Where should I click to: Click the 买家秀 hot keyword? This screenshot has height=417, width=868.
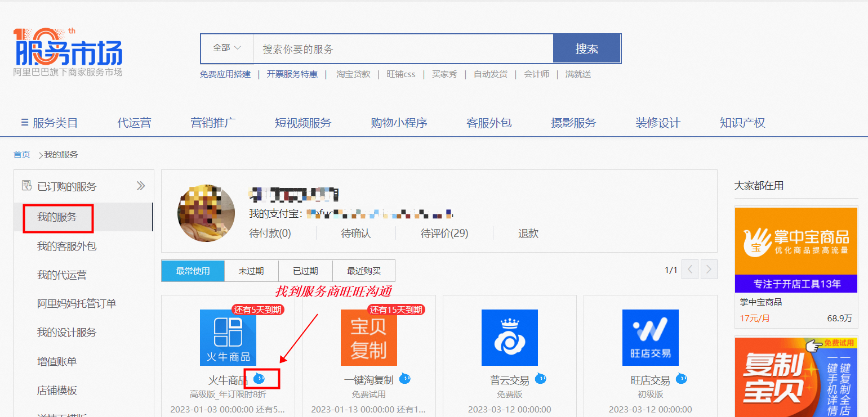444,74
